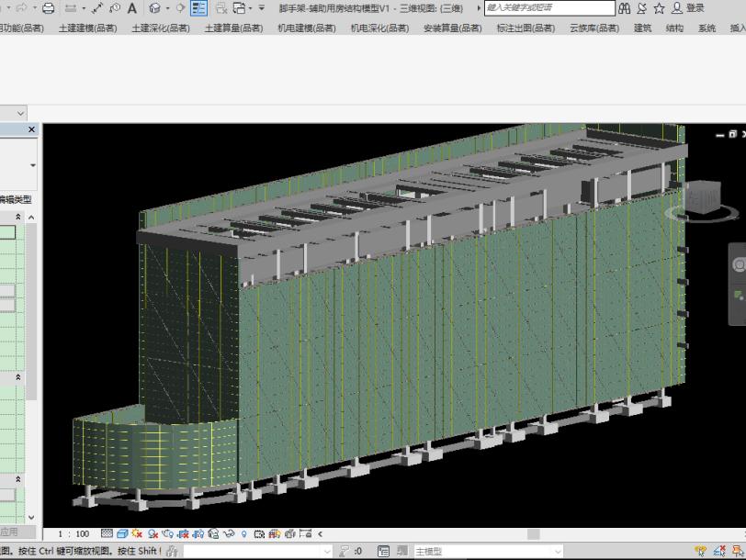Image resolution: width=746 pixels, height=560 pixels.
Task: Click the 登录 sign-in button
Action: (x=695, y=8)
